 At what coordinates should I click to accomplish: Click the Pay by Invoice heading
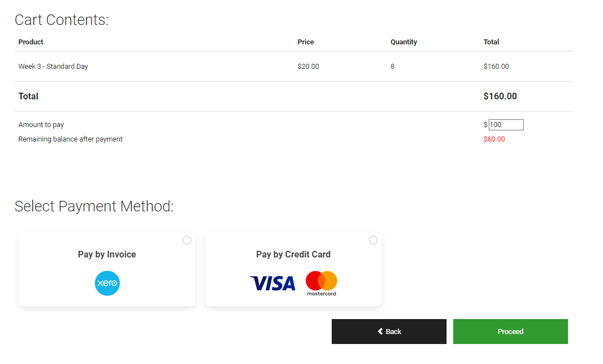(107, 254)
